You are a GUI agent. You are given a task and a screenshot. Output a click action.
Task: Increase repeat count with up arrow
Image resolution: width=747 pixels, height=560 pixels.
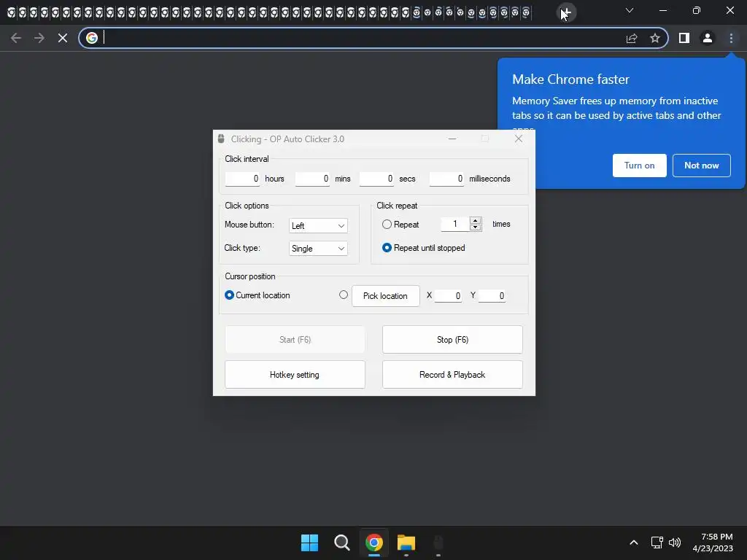coord(476,220)
